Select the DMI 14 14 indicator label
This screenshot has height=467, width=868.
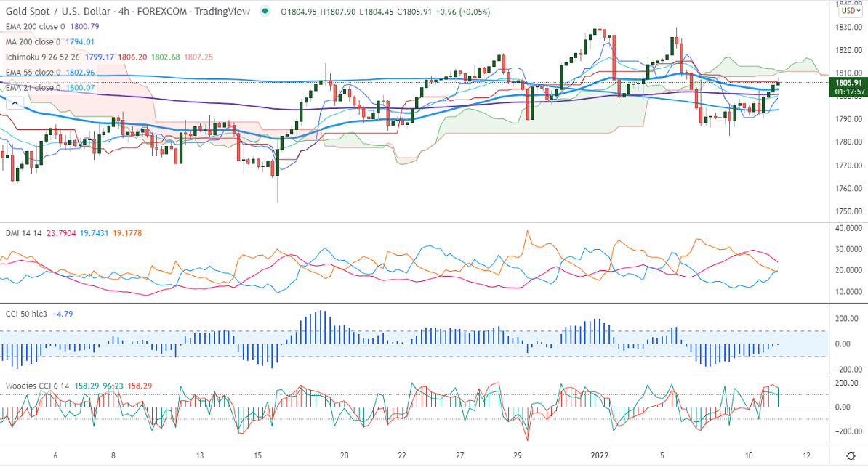click(x=24, y=234)
